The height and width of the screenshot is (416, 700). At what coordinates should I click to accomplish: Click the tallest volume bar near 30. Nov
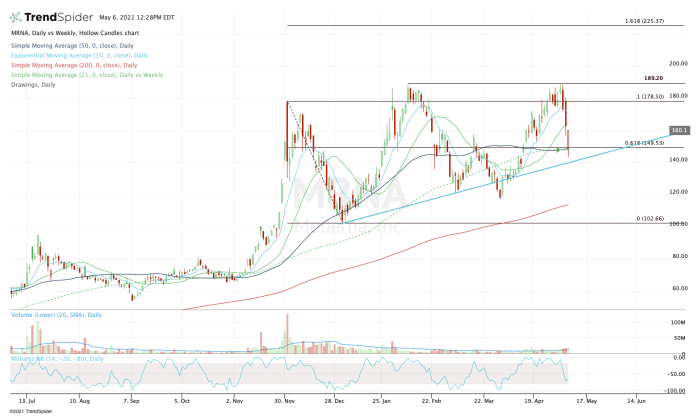pos(287,333)
